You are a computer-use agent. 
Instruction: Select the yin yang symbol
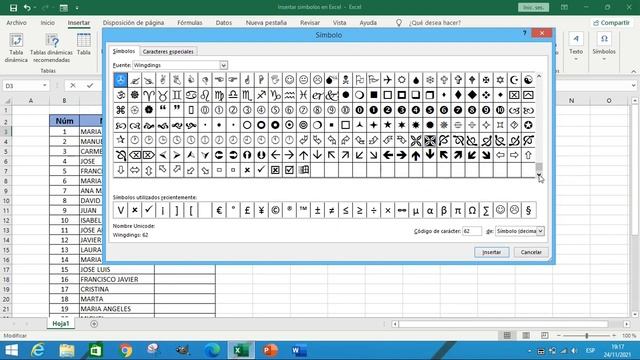coord(528,80)
